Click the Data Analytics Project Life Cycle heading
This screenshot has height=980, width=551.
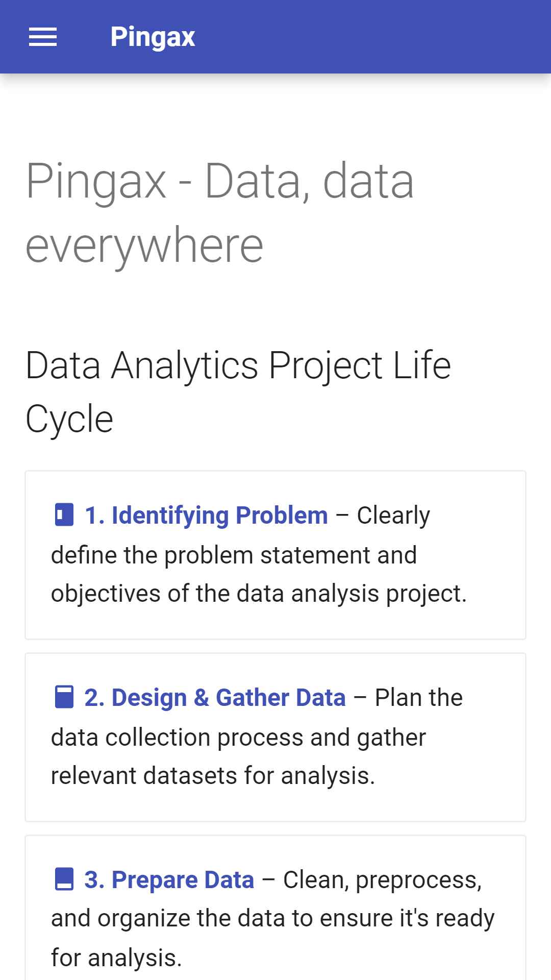click(238, 392)
